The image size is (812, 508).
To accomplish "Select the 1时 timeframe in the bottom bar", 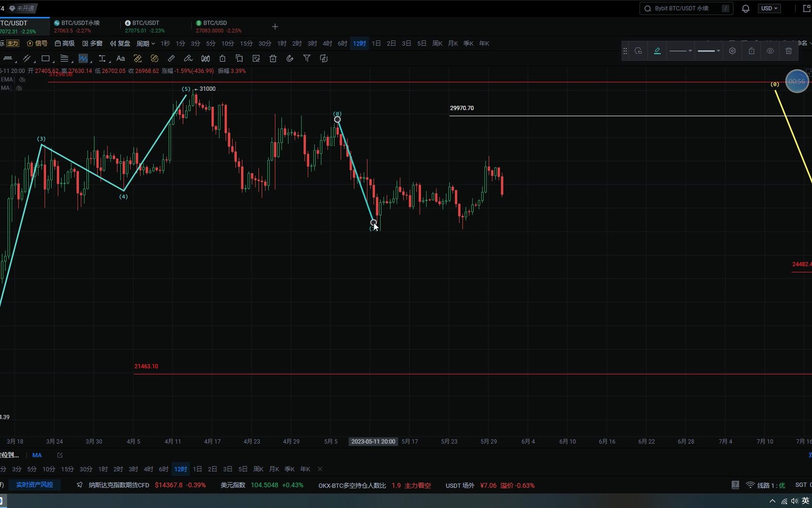I will point(103,469).
